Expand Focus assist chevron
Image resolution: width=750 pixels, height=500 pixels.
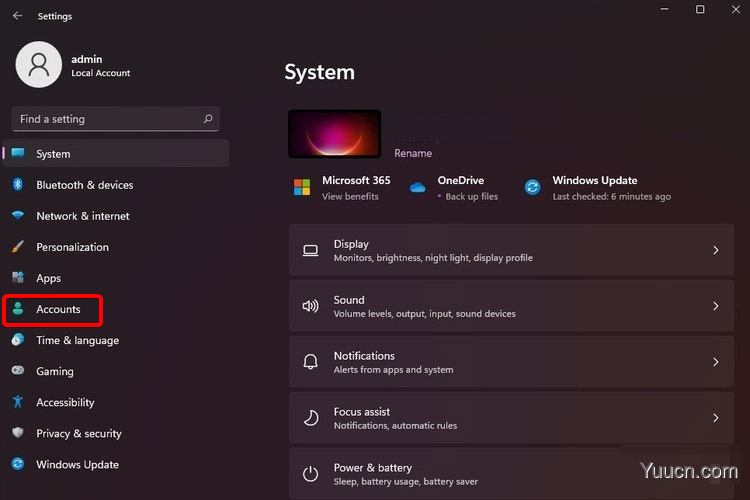pyautogui.click(x=716, y=418)
